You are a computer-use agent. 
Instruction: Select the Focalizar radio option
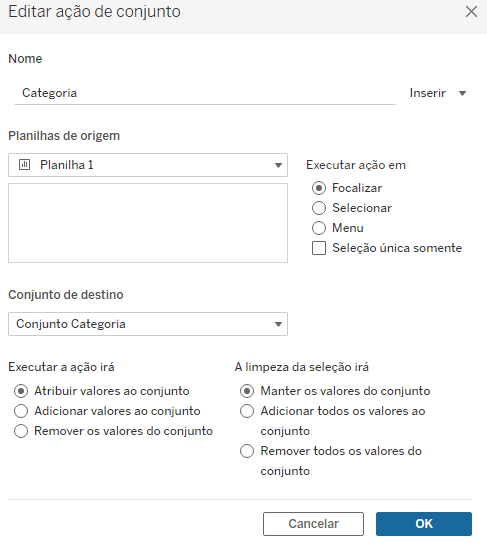(x=319, y=188)
